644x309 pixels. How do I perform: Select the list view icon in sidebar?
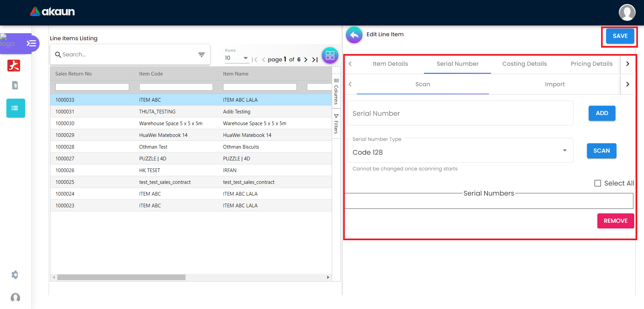click(15, 108)
